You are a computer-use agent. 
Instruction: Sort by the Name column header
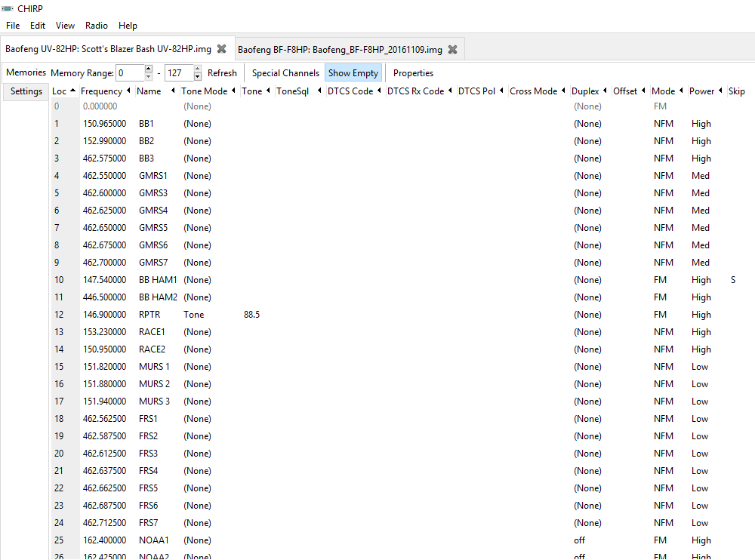click(156, 91)
